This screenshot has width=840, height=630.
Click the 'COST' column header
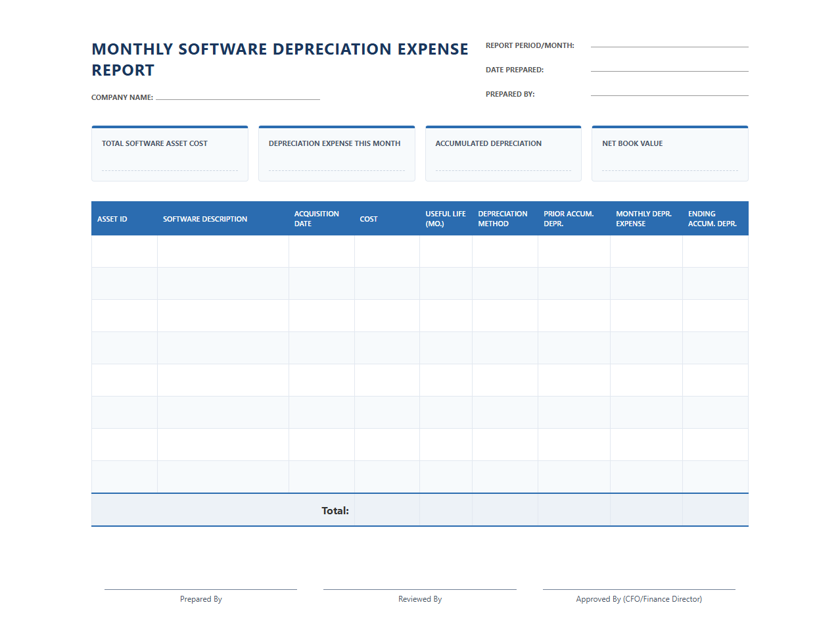pos(387,219)
